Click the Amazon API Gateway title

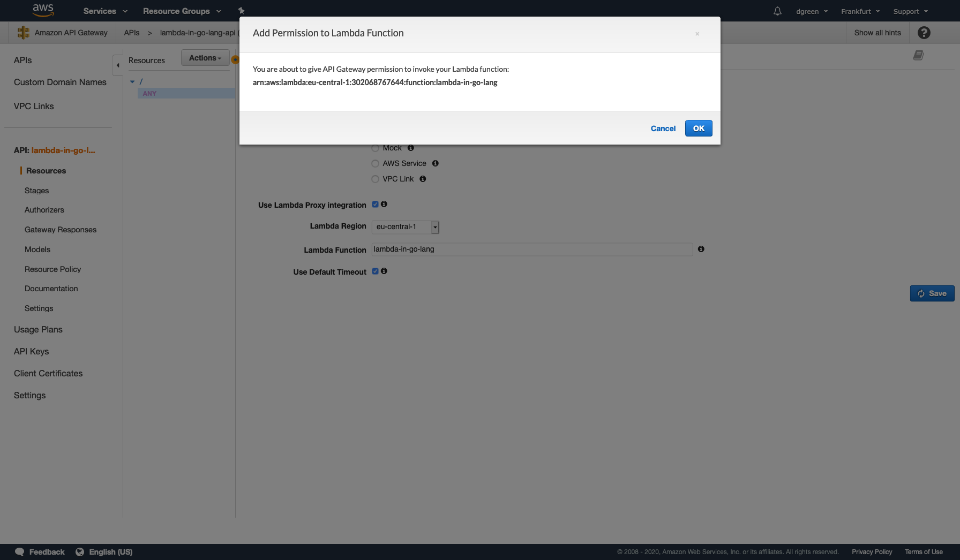(71, 33)
